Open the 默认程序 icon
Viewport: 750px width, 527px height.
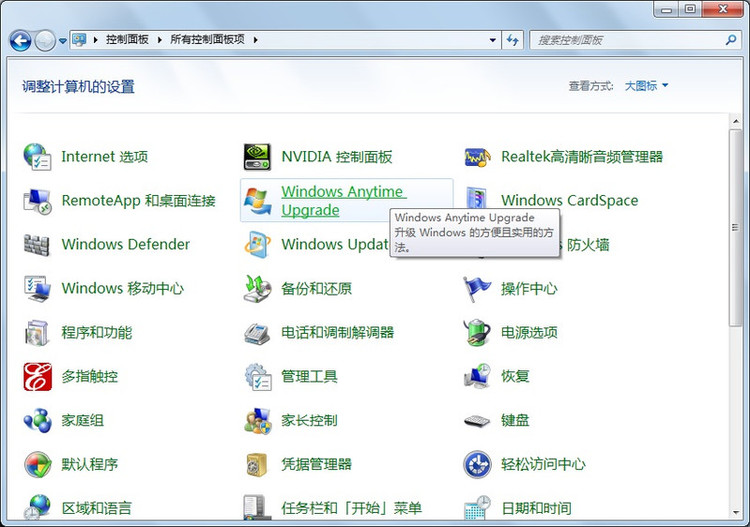click(37, 464)
